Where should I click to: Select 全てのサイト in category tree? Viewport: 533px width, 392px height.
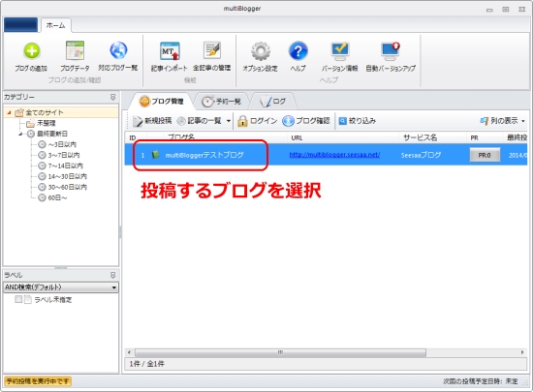(45, 112)
